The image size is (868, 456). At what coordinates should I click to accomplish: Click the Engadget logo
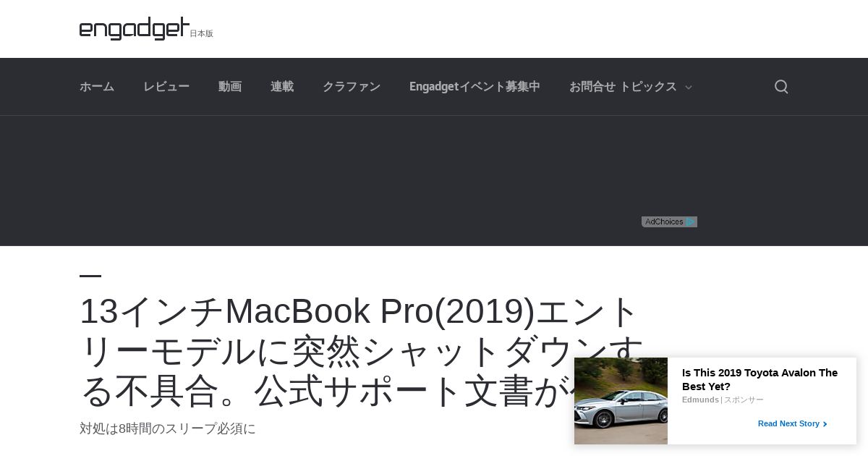pyautogui.click(x=135, y=28)
